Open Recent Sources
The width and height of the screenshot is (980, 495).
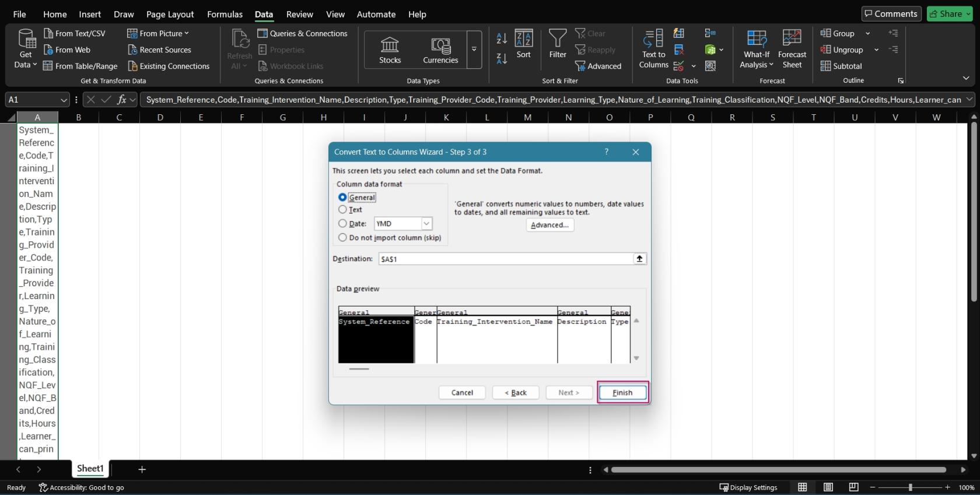click(159, 50)
